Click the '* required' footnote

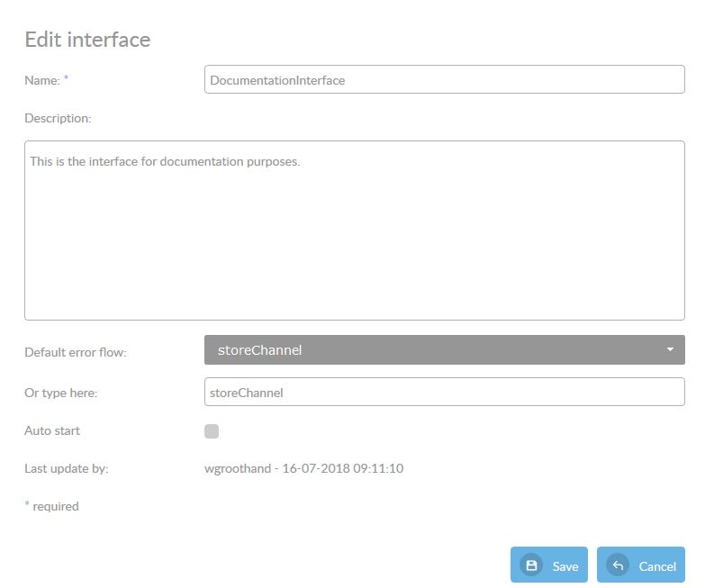coord(51,506)
